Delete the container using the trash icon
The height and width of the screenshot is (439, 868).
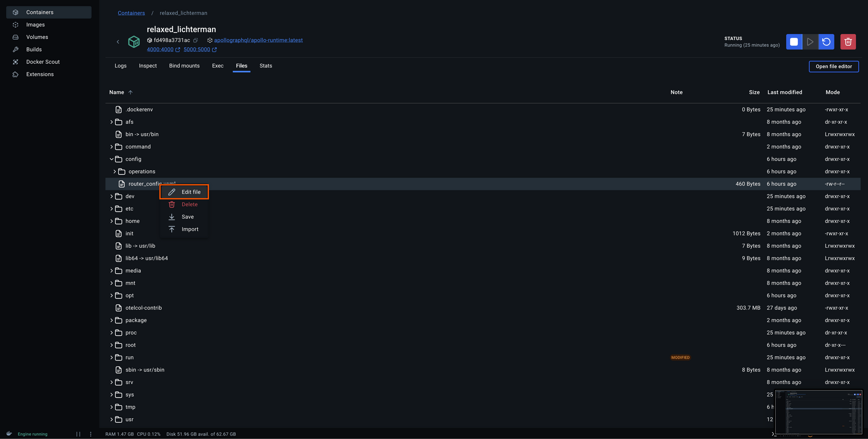tap(848, 42)
